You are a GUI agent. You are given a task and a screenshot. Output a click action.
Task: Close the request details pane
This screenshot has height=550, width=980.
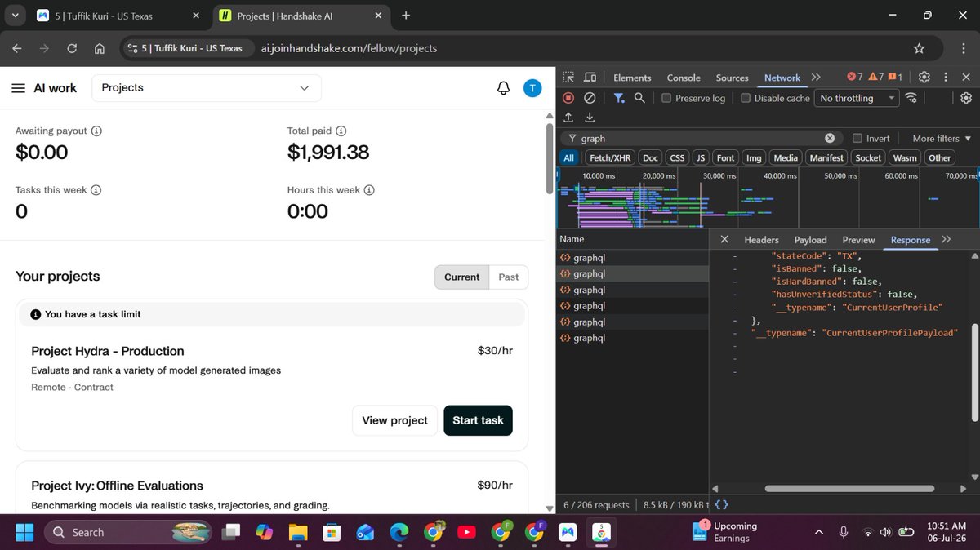point(724,240)
